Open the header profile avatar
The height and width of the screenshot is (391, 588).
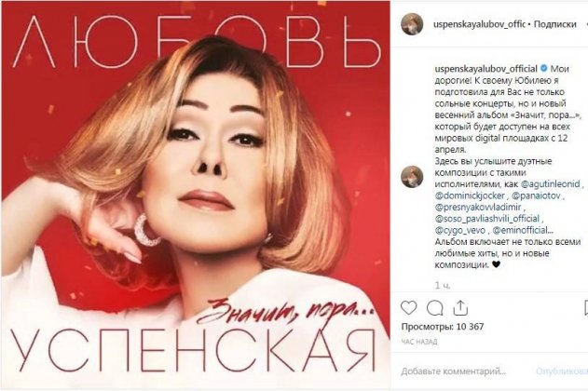[x=412, y=24]
